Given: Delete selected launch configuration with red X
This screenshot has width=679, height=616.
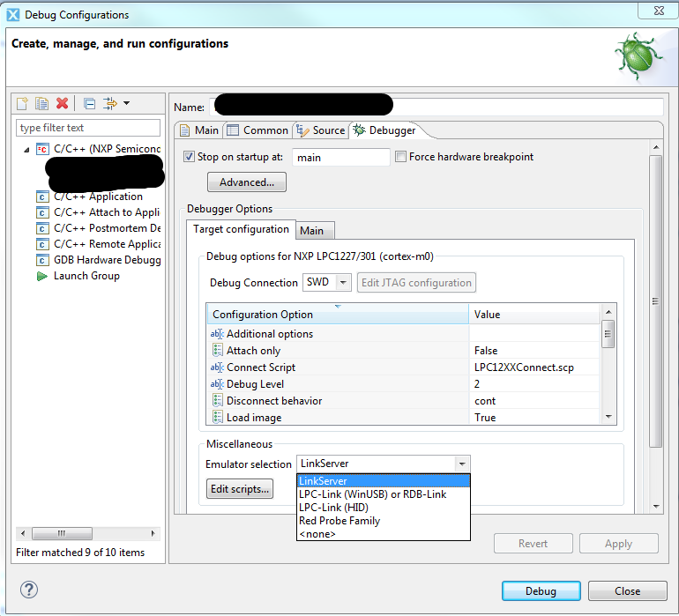Looking at the screenshot, I should (x=63, y=103).
